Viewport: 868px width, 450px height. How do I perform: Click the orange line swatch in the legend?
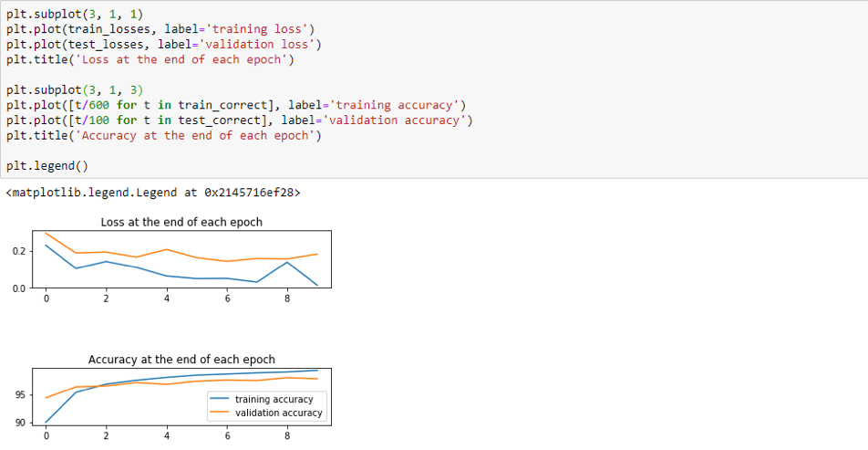click(x=221, y=413)
